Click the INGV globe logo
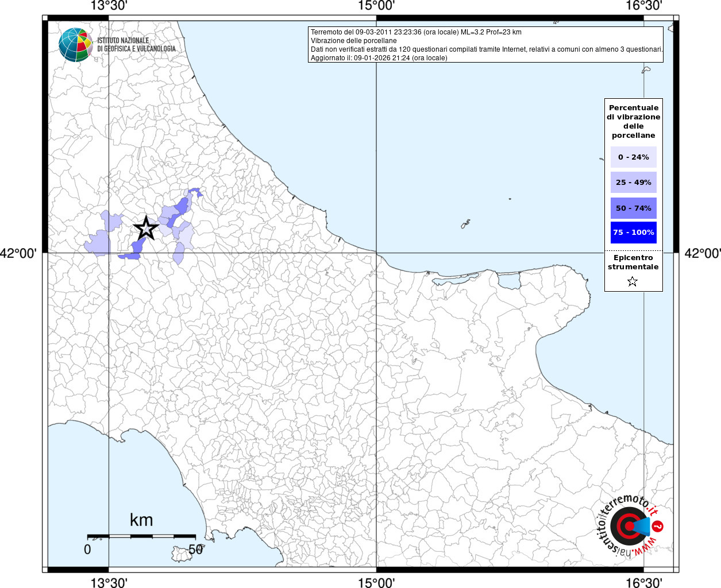 coord(76,45)
